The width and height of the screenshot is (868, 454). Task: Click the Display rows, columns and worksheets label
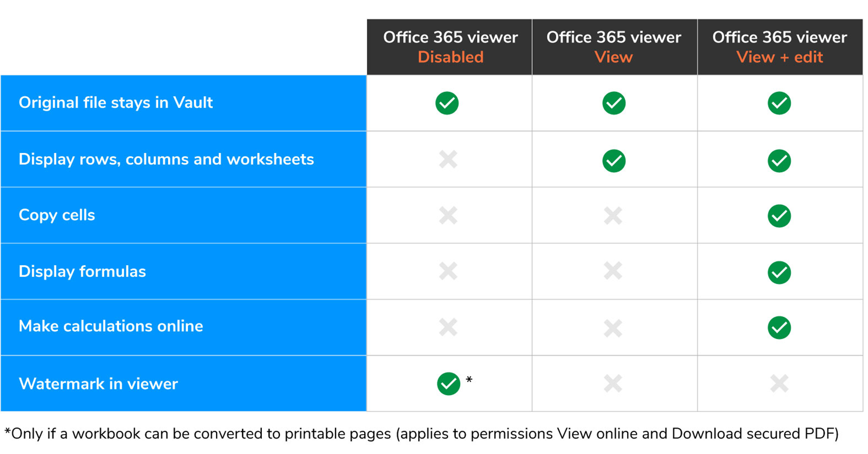click(166, 159)
